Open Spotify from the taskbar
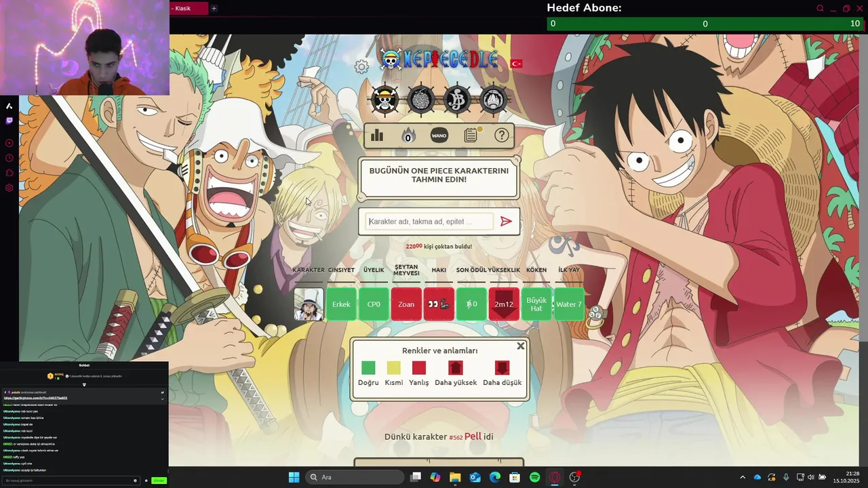This screenshot has width=868, height=488. point(534,477)
